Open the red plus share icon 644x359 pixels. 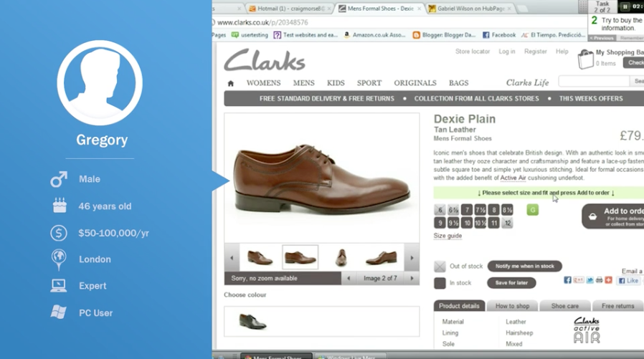pos(608,280)
